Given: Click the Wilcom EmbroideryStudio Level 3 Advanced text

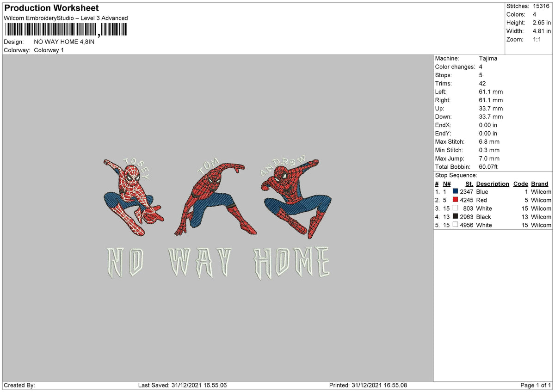Looking at the screenshot, I should pos(66,18).
